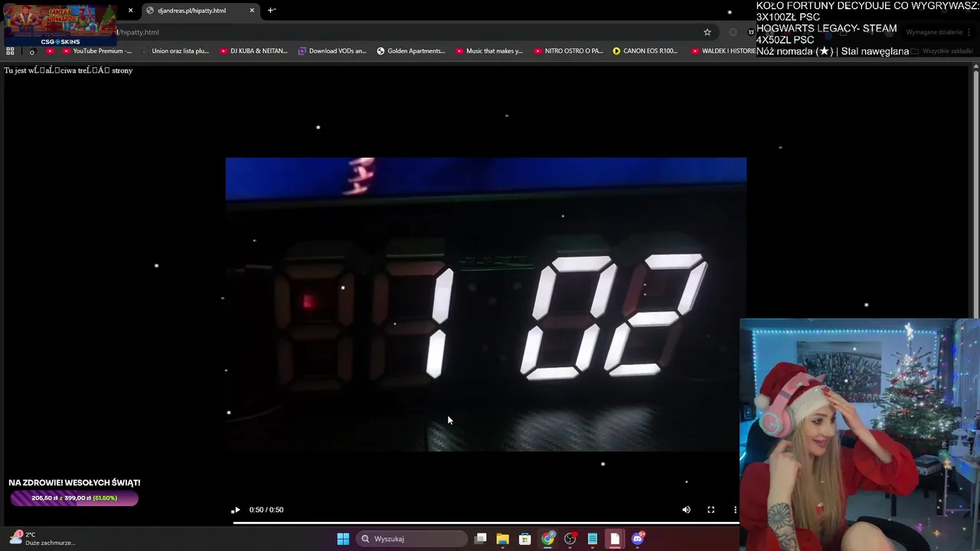Viewport: 980px width, 551px height.
Task: Click the video player frame
Action: [x=486, y=305]
